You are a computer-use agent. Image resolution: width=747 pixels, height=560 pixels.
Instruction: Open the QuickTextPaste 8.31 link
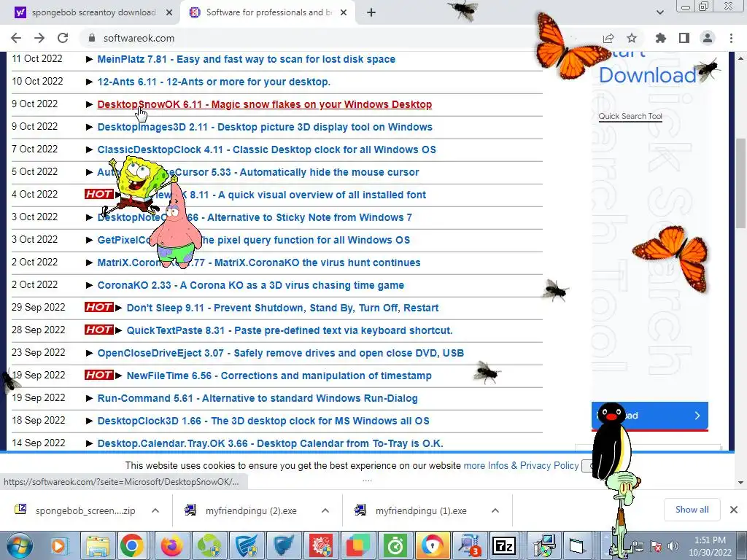pos(290,330)
